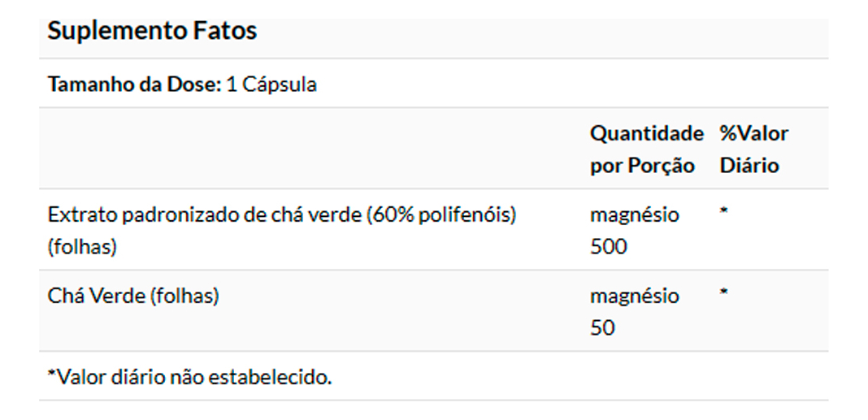Click the empty header cell above ingredient names

[x=309, y=149]
